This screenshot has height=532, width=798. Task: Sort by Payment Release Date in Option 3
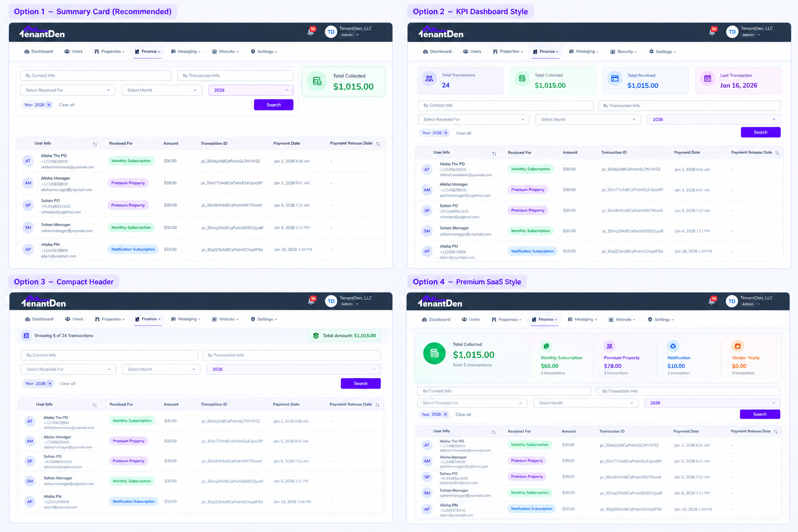pos(378,405)
